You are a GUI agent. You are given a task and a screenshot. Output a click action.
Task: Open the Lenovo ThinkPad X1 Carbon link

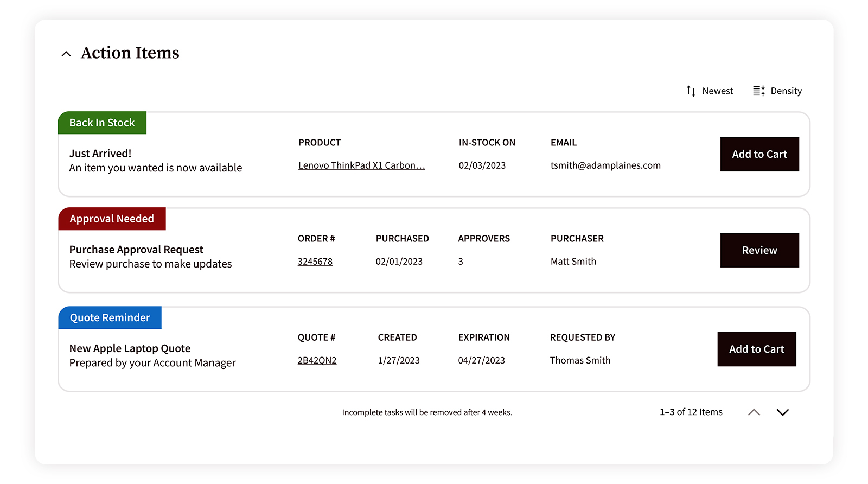point(361,165)
